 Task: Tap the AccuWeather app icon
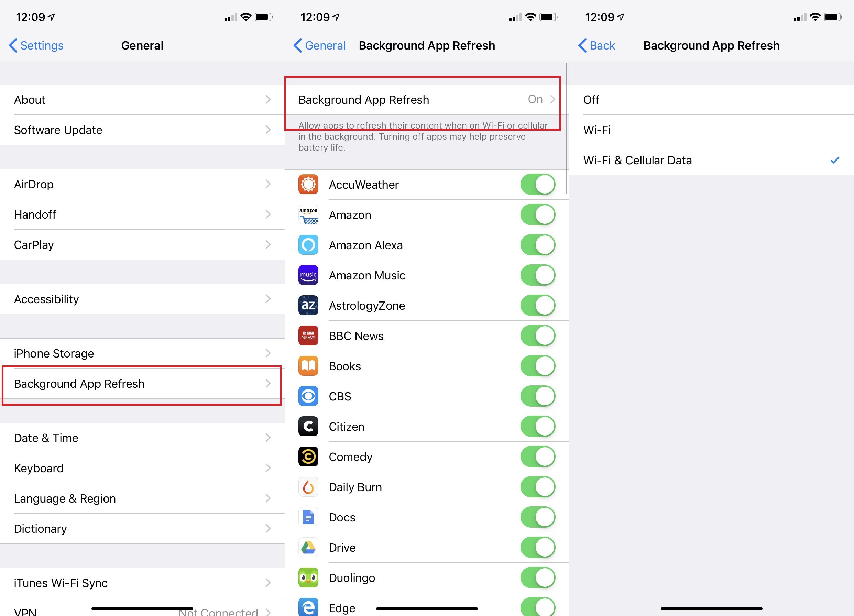tap(309, 184)
